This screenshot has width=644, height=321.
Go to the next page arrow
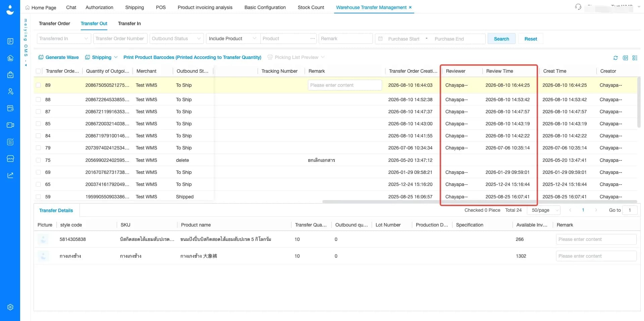point(596,210)
